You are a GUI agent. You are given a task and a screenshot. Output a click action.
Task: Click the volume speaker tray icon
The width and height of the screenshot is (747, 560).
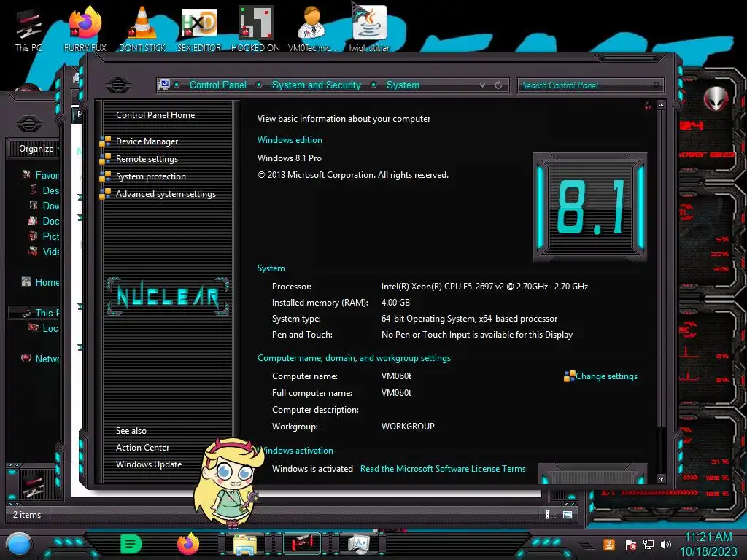pos(665,544)
